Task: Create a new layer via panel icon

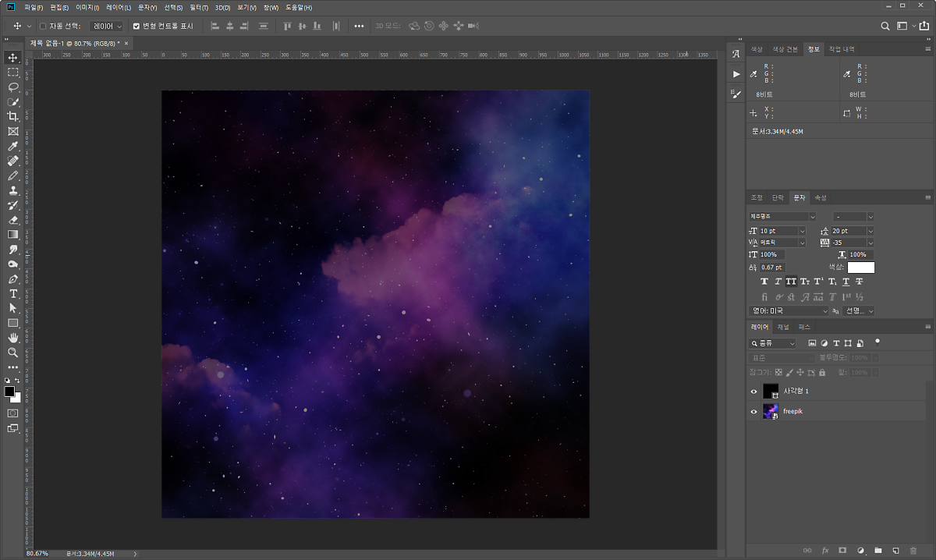Action: coord(896,550)
